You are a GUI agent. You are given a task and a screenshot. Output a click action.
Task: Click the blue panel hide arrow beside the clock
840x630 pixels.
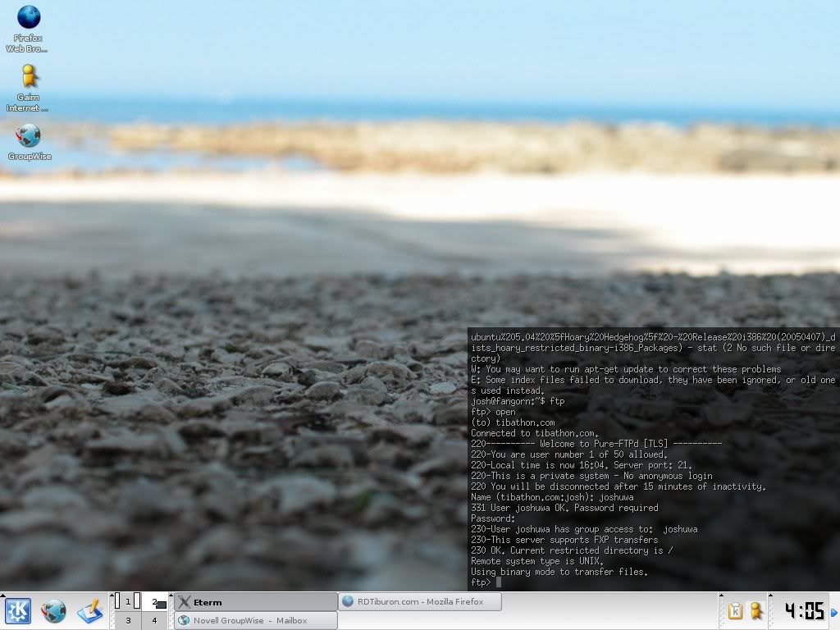834,612
